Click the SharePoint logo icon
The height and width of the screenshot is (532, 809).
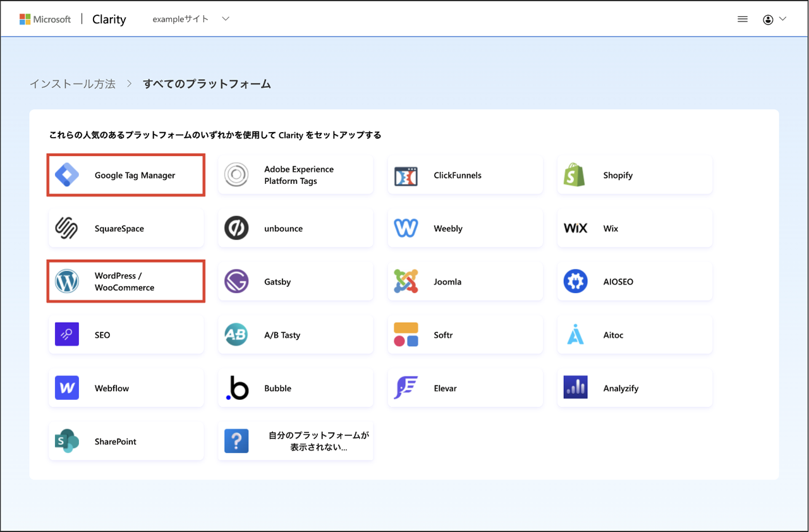pos(67,441)
